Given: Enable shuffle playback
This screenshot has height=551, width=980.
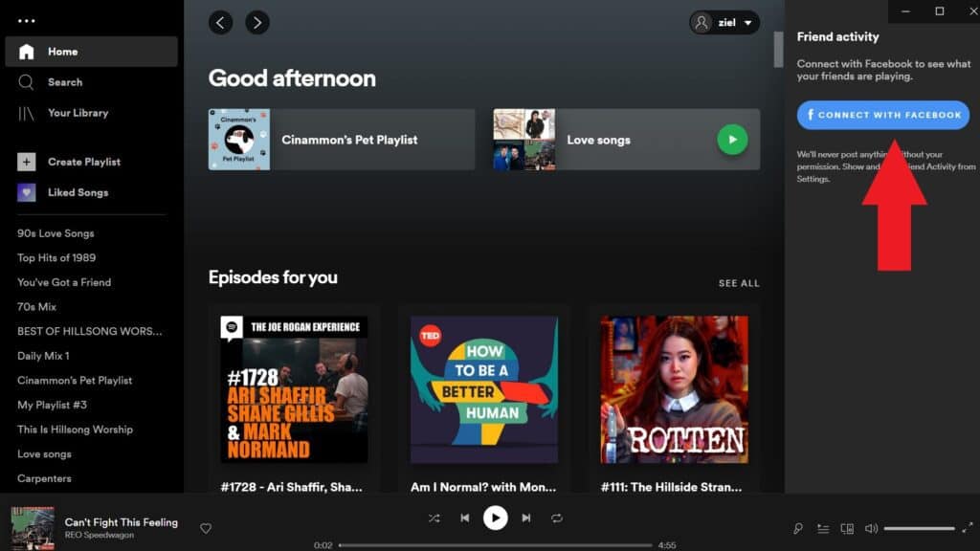Looking at the screenshot, I should (x=434, y=518).
